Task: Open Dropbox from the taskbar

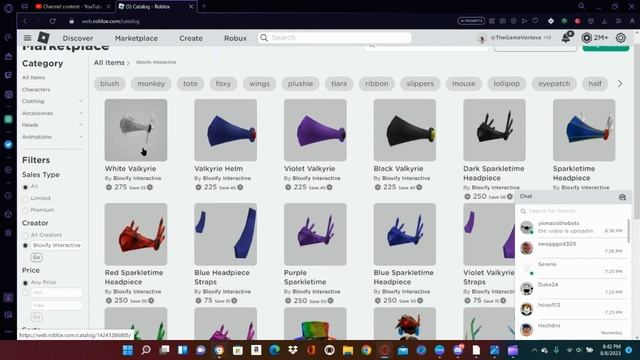Action: pyautogui.click(x=293, y=350)
